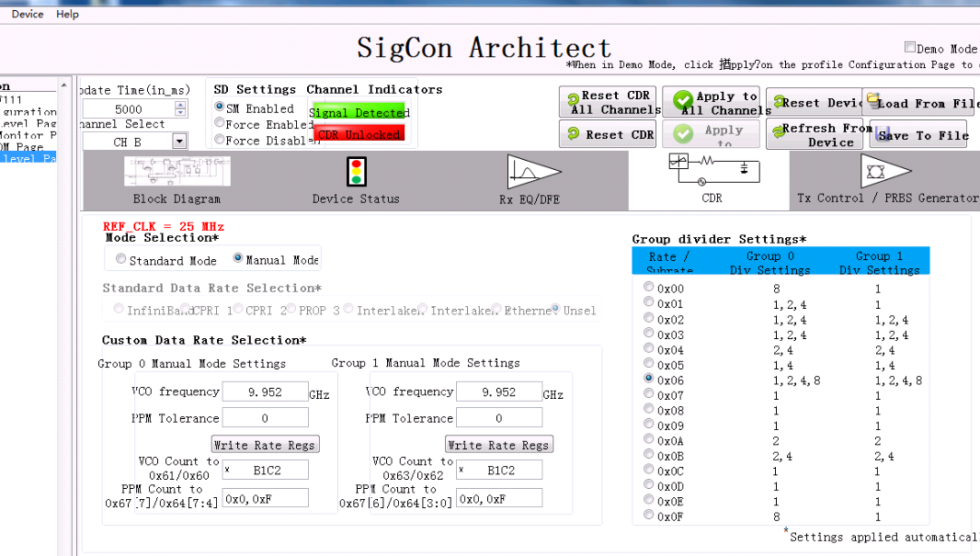Open the Block Diagram view icon

[177, 171]
